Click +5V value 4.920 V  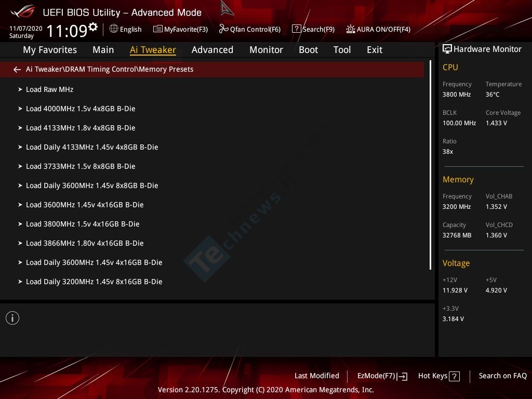tap(496, 290)
